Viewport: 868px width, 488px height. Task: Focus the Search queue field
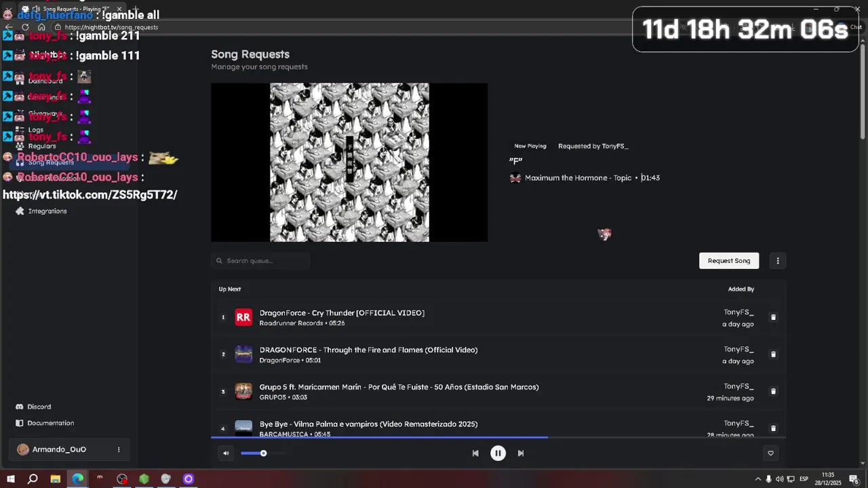(260, 261)
